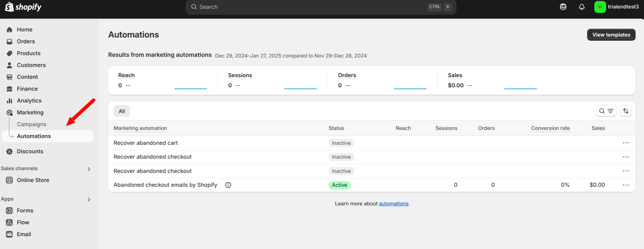Click the View templates button
The image size is (644, 249).
pyautogui.click(x=611, y=35)
